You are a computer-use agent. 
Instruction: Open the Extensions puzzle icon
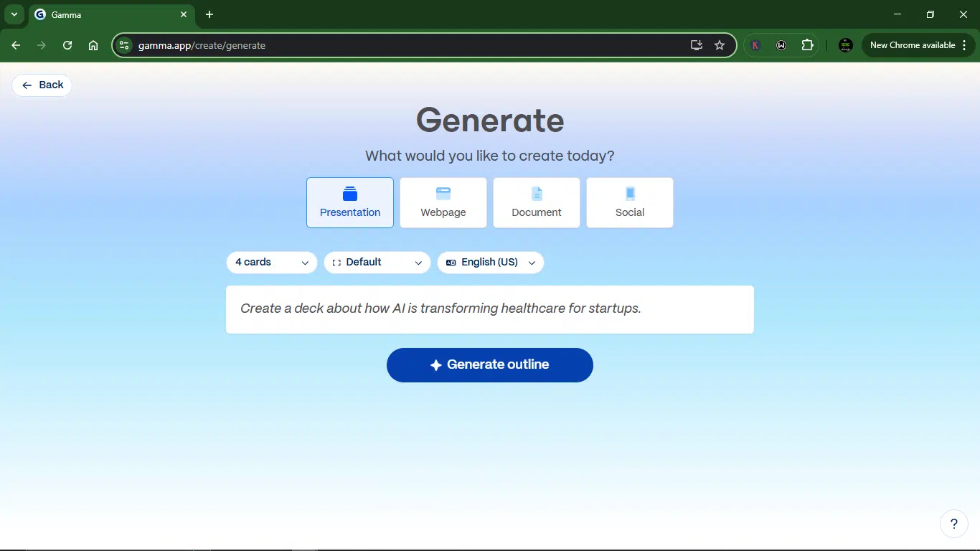(807, 45)
